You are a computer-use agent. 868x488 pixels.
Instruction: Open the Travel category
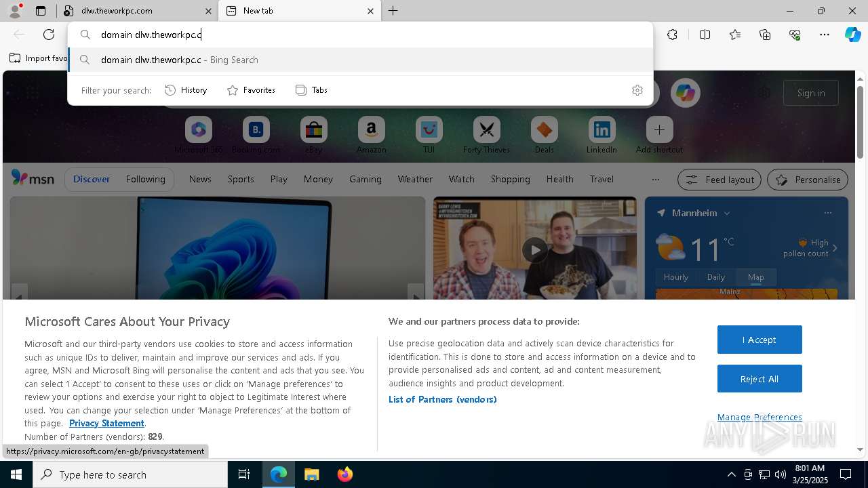coord(601,179)
